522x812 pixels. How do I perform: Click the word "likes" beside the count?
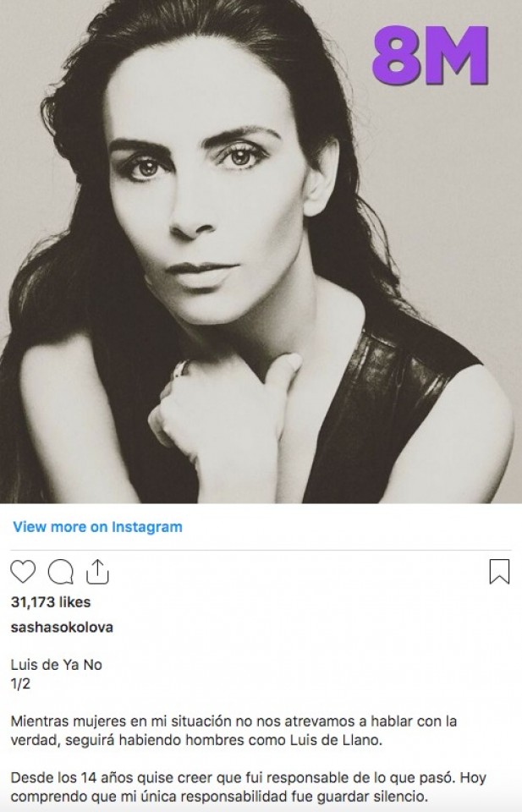[x=75, y=602]
